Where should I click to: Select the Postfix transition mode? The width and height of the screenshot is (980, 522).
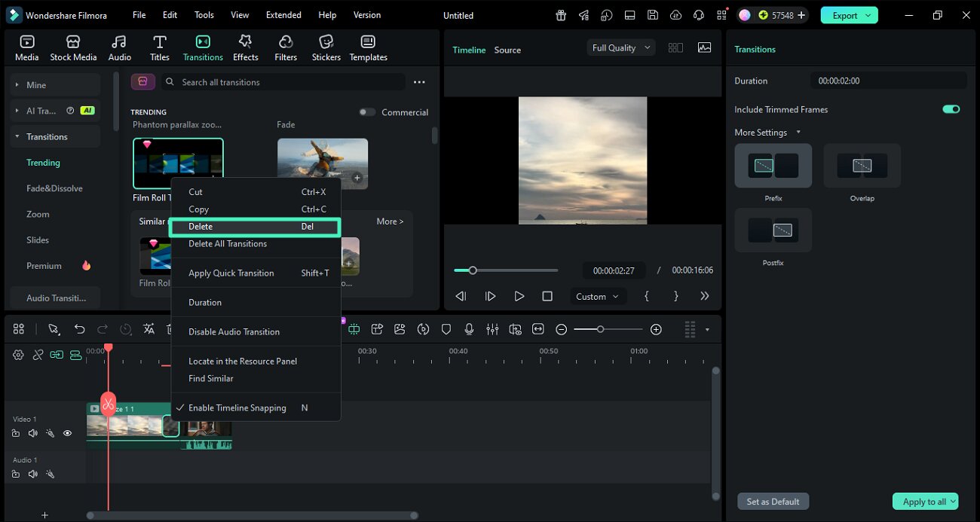773,230
